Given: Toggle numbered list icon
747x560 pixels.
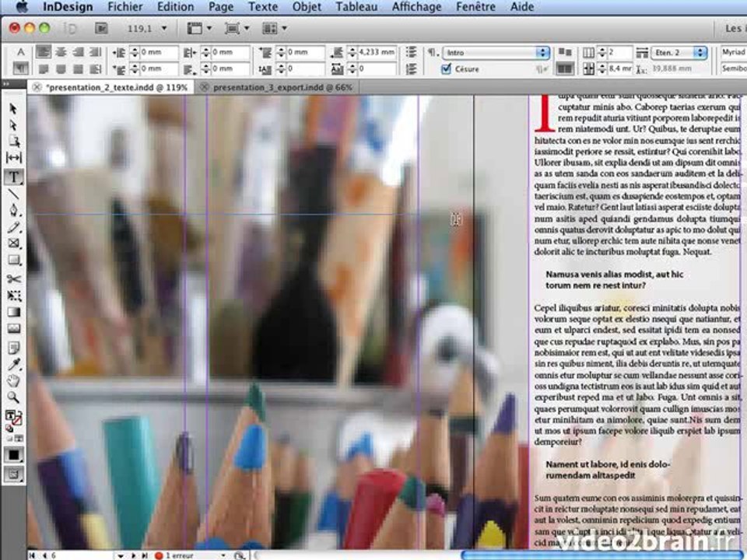Looking at the screenshot, I should [411, 69].
